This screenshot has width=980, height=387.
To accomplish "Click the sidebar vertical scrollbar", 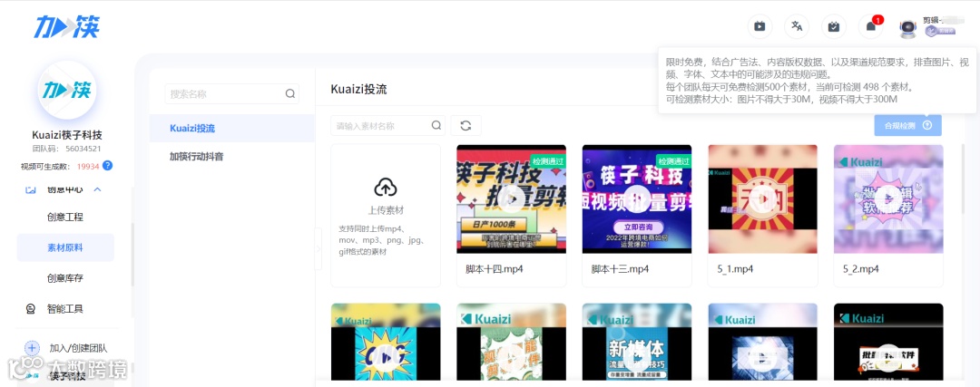I will click(x=132, y=256).
